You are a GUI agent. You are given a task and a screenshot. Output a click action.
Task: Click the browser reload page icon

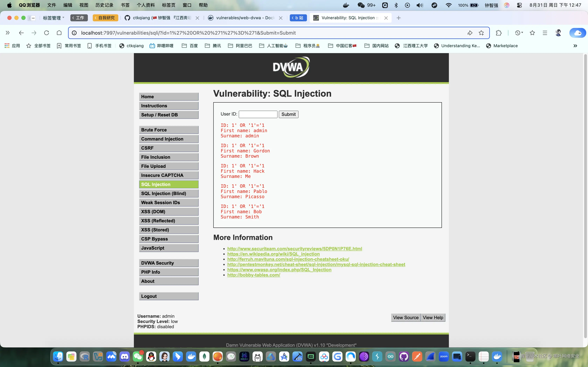pos(46,33)
